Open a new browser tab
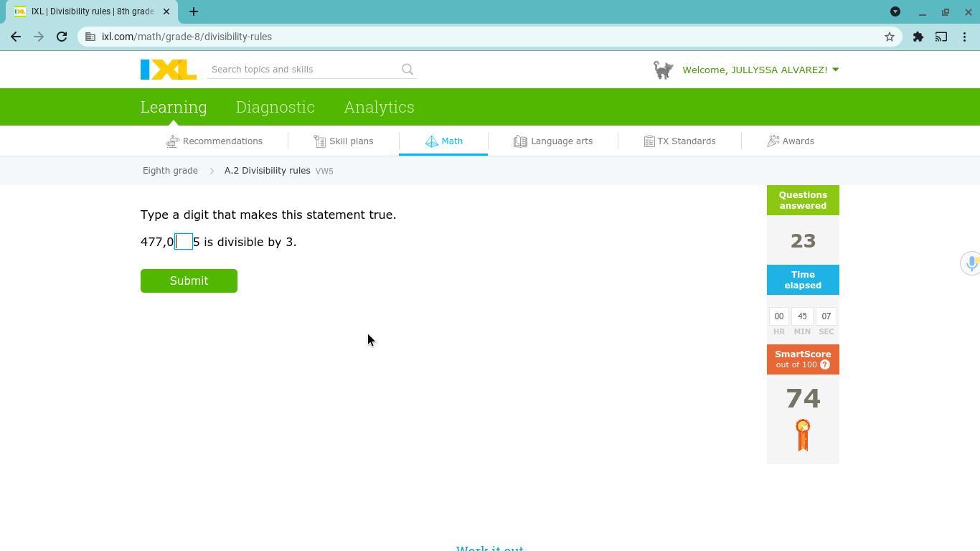Image resolution: width=980 pixels, height=551 pixels. (194, 11)
